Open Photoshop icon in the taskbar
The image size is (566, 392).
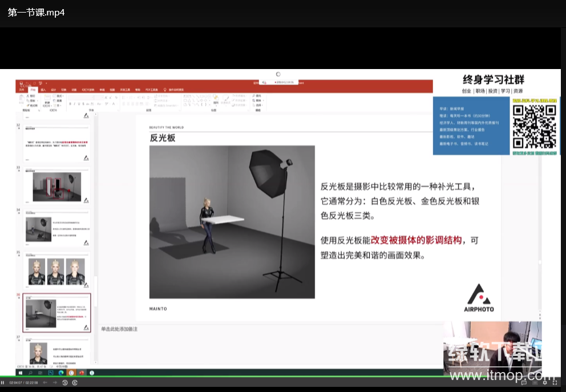[x=51, y=373]
